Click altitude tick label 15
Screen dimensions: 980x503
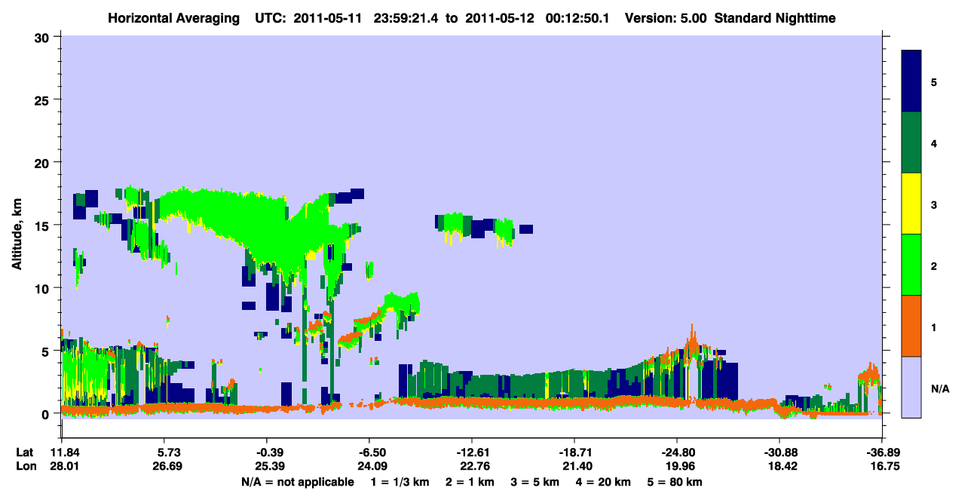tap(44, 225)
